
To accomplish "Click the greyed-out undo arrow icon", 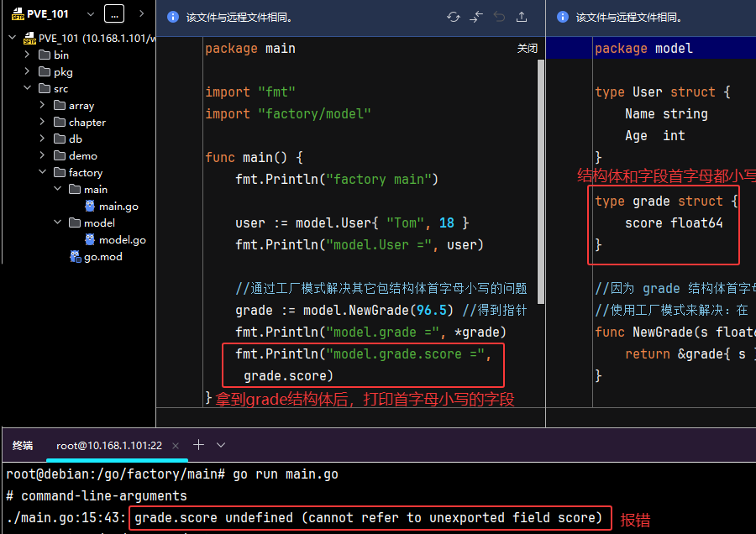I will (x=499, y=17).
